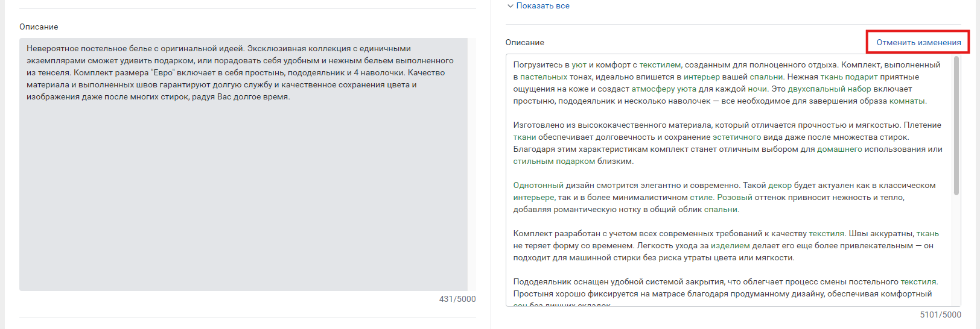Click the word 'Погрузитесь' in right description
Screen dimensions: 980x329
coord(538,64)
